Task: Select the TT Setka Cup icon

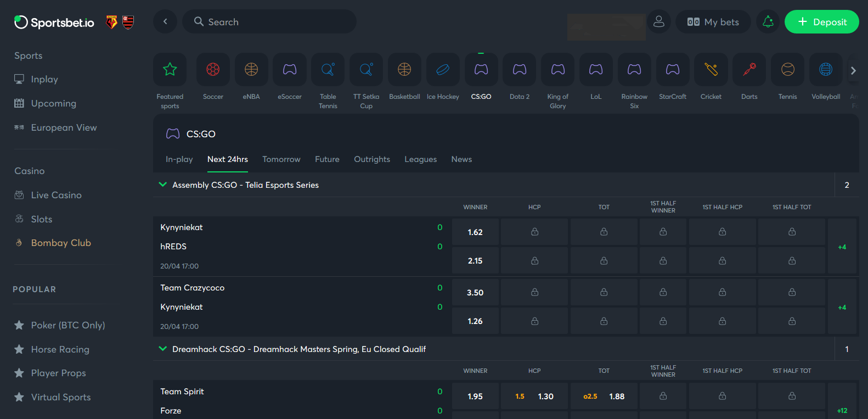Action: point(367,70)
